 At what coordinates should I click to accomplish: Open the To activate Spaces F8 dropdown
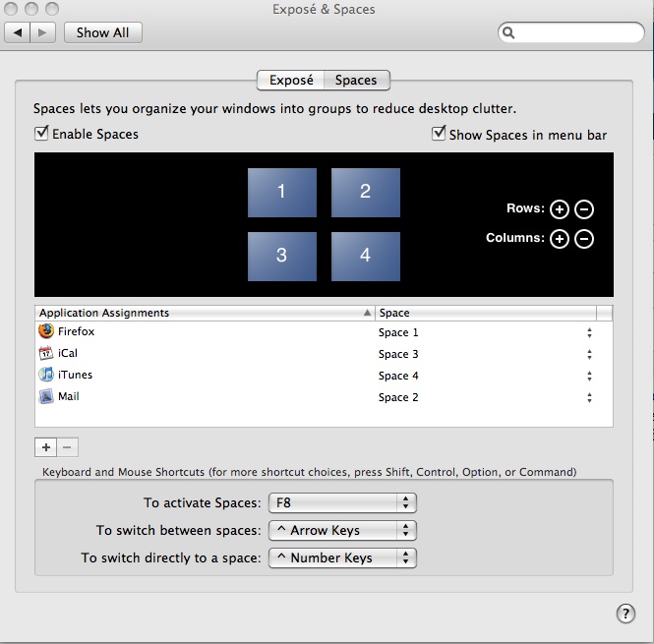tap(343, 502)
